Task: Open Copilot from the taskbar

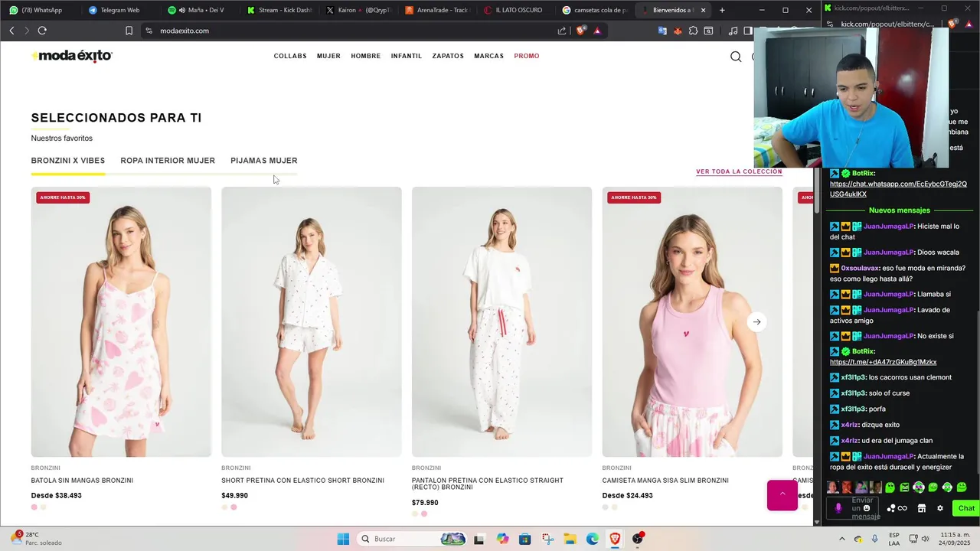Action: pyautogui.click(x=502, y=539)
